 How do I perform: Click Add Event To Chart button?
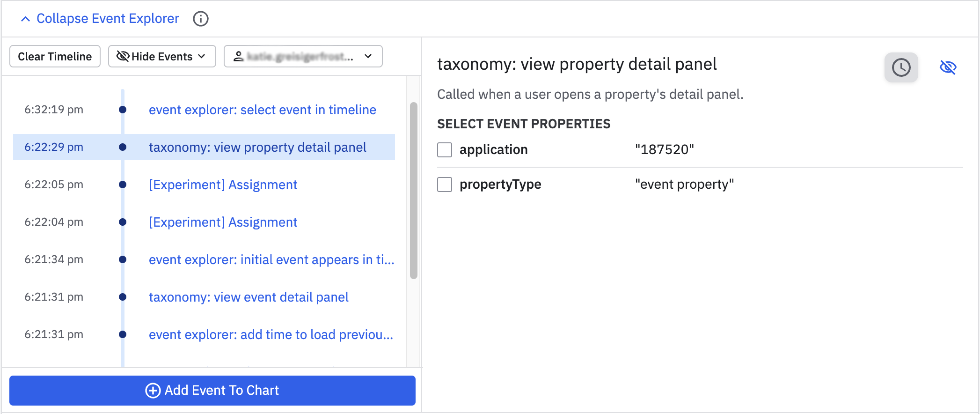pos(212,391)
